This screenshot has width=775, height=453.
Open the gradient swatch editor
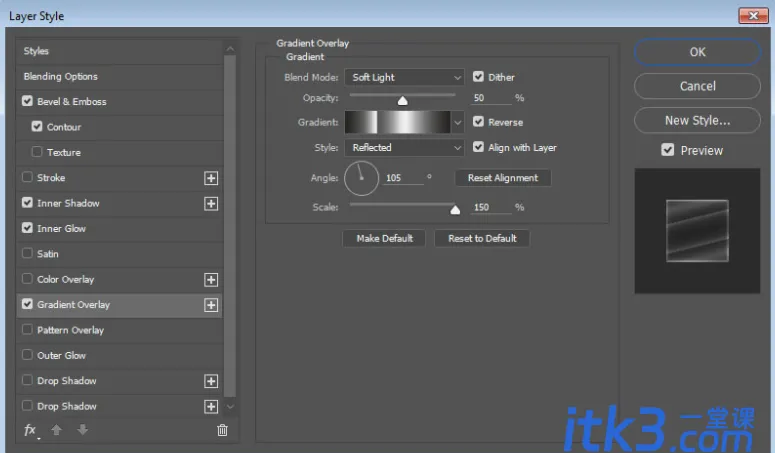click(x=397, y=123)
